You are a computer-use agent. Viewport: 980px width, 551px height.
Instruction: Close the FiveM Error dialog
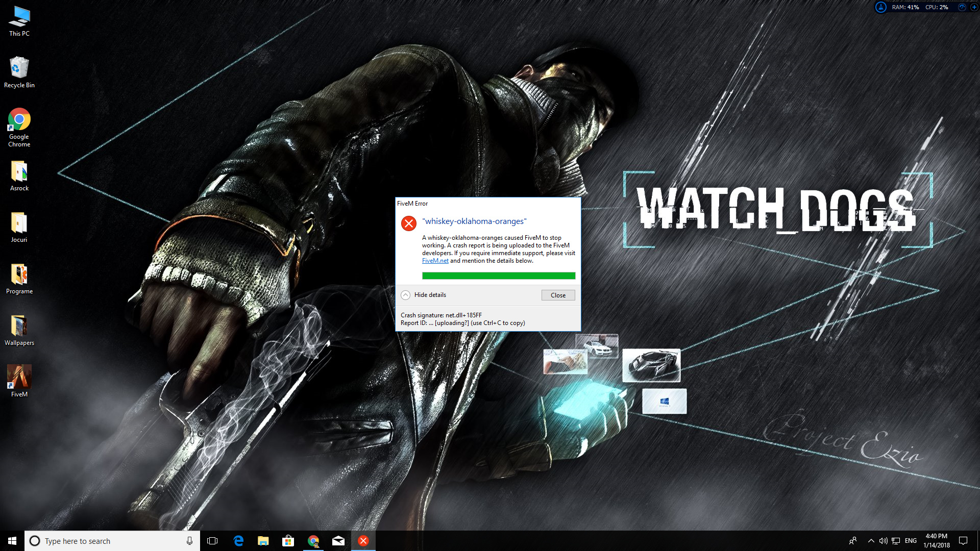(558, 295)
